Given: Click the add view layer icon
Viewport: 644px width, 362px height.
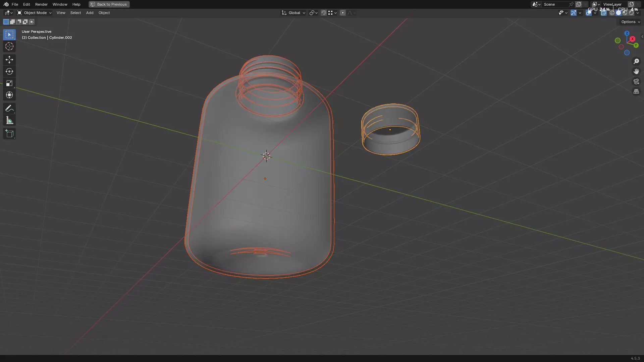Looking at the screenshot, I should 631,4.
